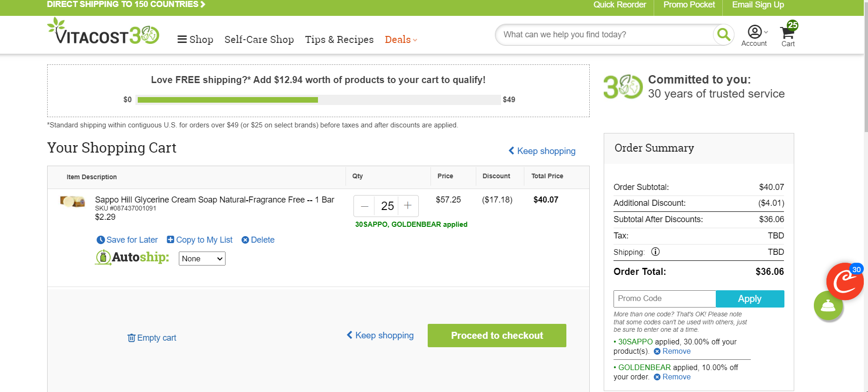
Task: Click the red rewards badge icon
Action: (x=845, y=281)
